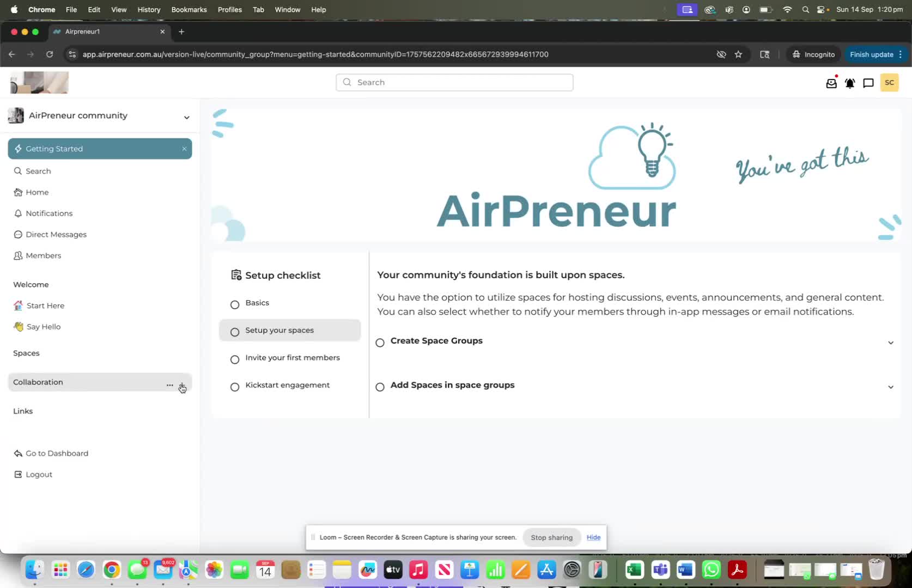Mark Create Space Groups as complete

380,342
